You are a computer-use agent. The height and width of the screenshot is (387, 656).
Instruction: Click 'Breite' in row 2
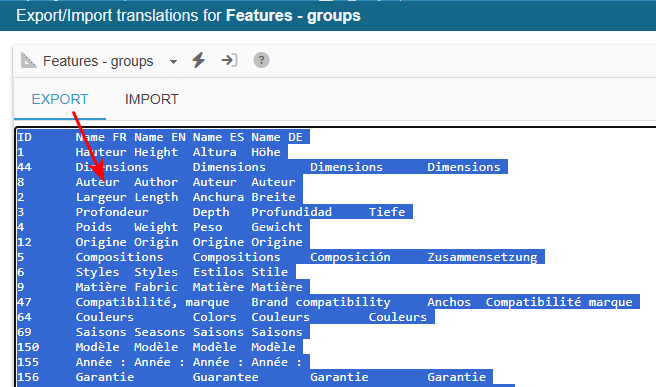[x=274, y=197]
